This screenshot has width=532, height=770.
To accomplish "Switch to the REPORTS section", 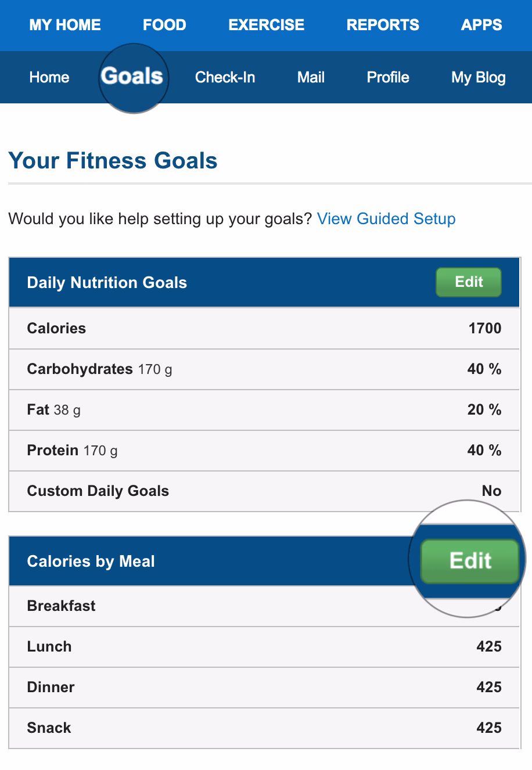I will click(383, 25).
